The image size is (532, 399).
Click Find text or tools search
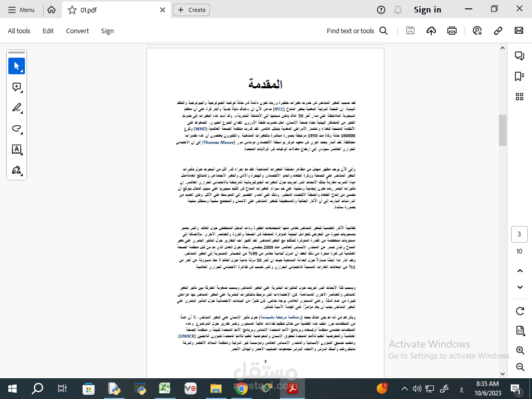pos(357,31)
